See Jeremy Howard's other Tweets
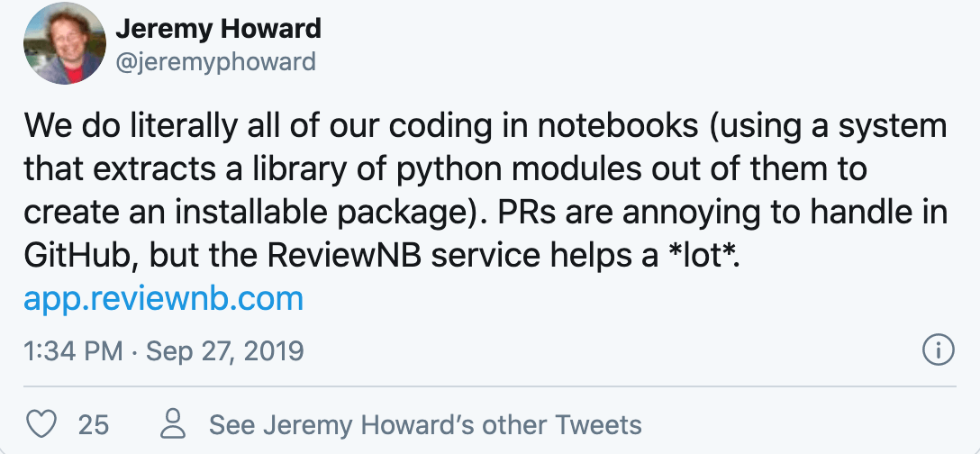Image resolution: width=980 pixels, height=454 pixels. tap(425, 424)
